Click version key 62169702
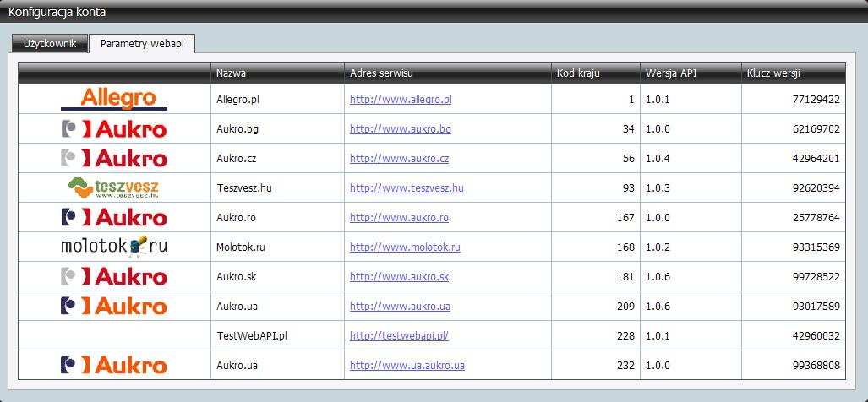This screenshot has width=868, height=402. [816, 129]
